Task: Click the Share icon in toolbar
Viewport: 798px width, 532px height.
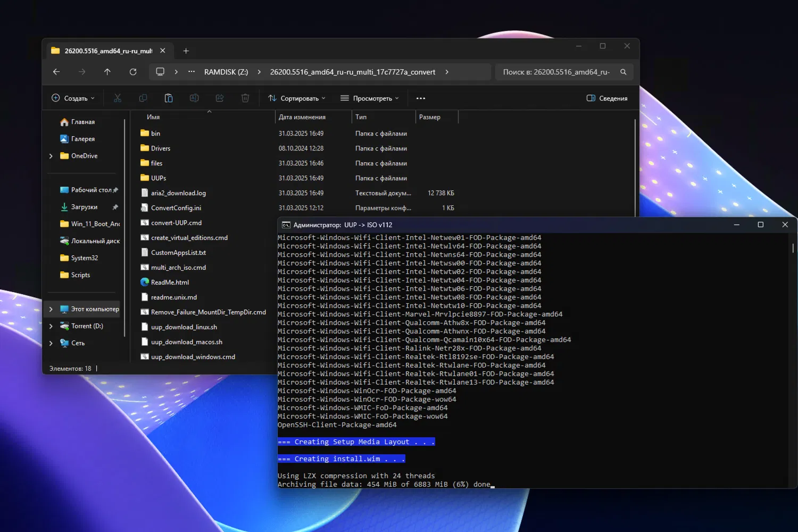Action: [x=220, y=98]
